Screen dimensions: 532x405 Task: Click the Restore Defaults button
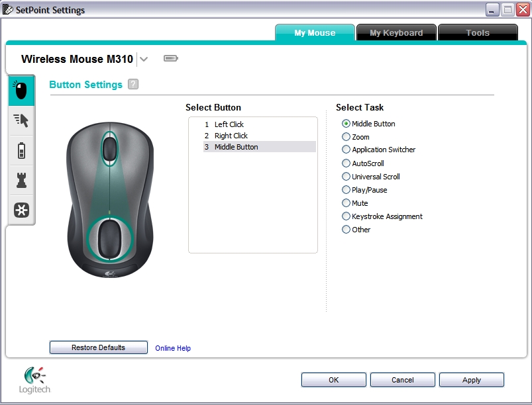click(x=99, y=347)
